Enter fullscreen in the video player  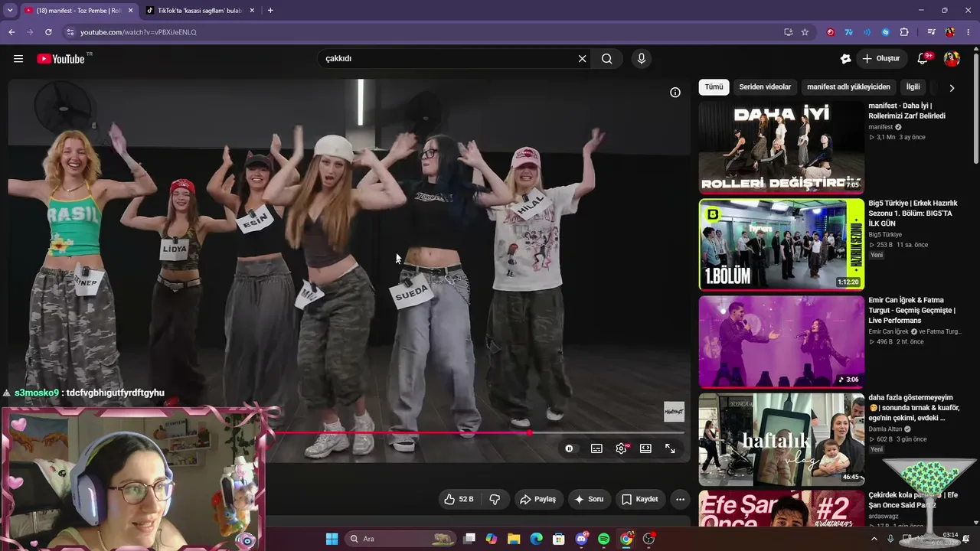670,448
